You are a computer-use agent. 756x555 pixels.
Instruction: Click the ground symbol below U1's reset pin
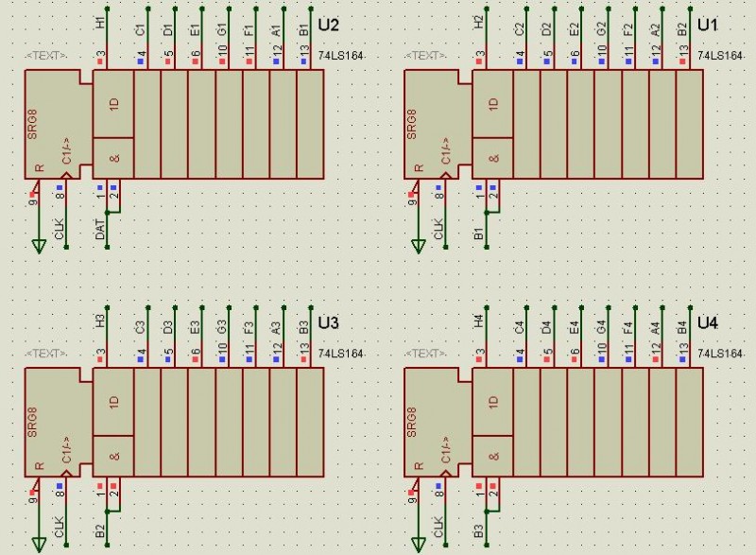coord(417,246)
